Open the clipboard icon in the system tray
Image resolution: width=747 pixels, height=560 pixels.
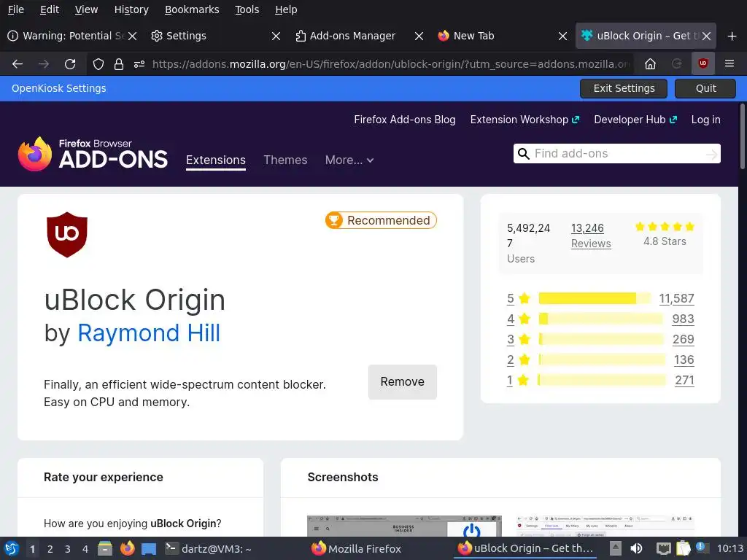(683, 548)
